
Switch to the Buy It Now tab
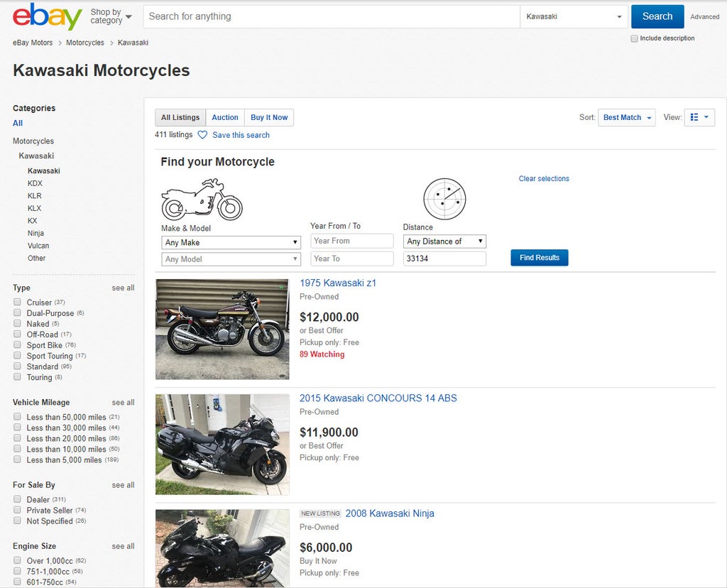pyautogui.click(x=269, y=118)
